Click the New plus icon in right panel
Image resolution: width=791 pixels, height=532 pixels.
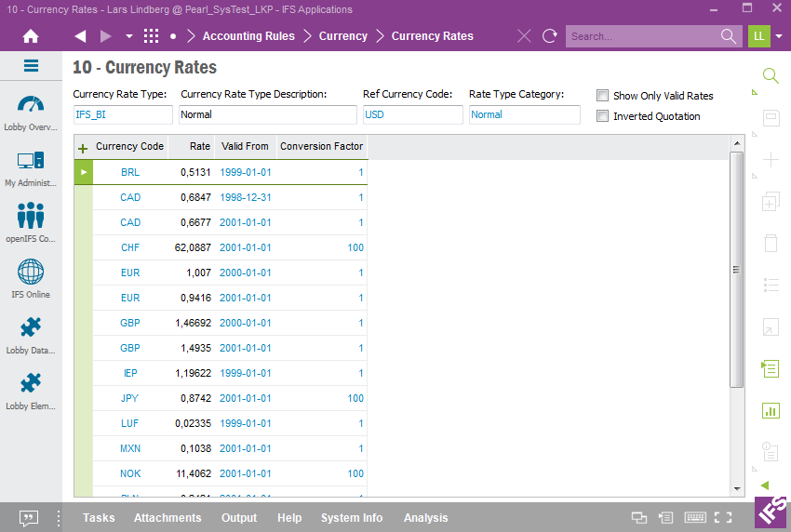click(771, 160)
